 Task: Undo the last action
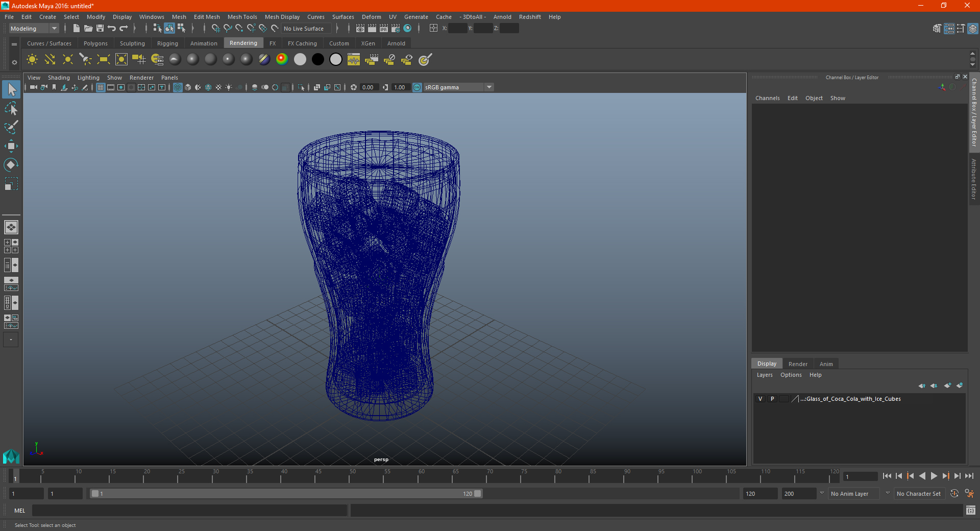(x=112, y=29)
